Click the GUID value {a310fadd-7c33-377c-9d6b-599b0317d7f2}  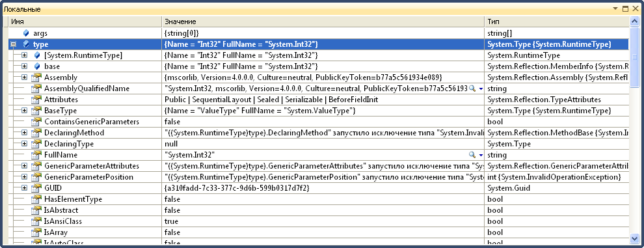click(x=237, y=188)
